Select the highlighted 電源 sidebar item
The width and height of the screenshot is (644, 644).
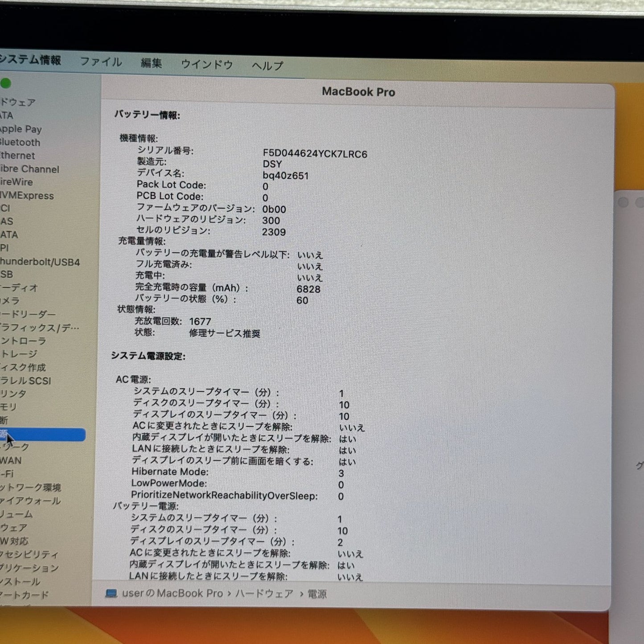[x=42, y=435]
